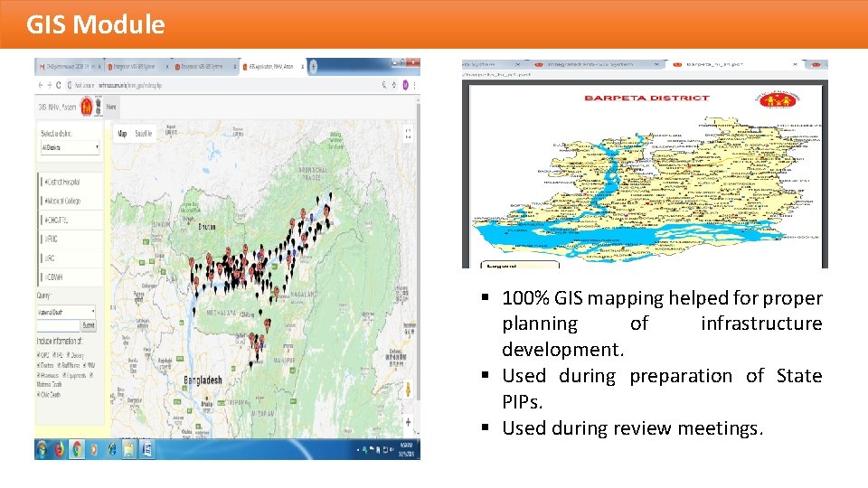Viewport: 868px width, 488px height.
Task: Click the system tray clock
Action: (x=406, y=449)
